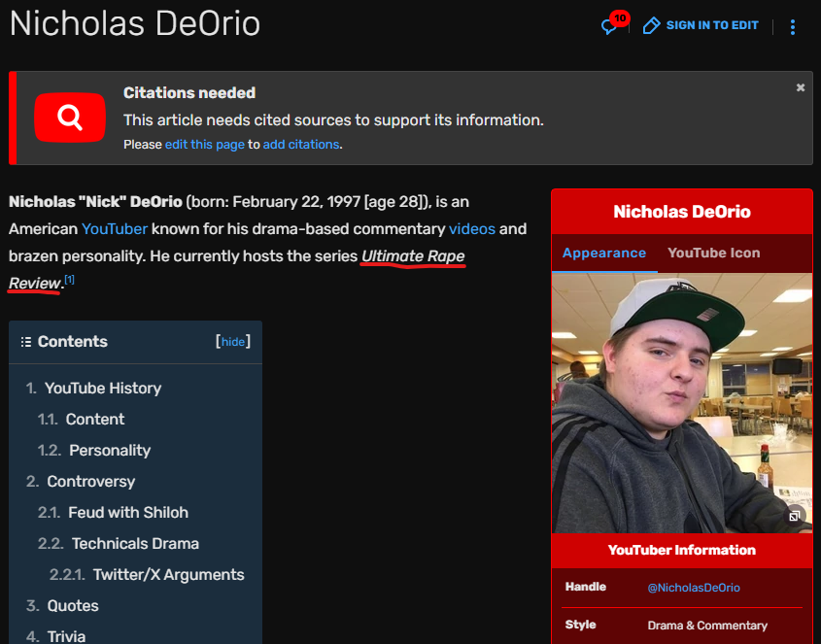Jump to YouTube History section
Screen dimensions: 821x644
(x=103, y=388)
